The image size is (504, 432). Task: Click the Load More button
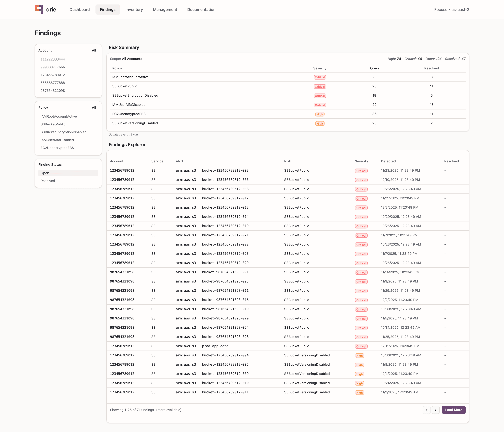(453, 410)
